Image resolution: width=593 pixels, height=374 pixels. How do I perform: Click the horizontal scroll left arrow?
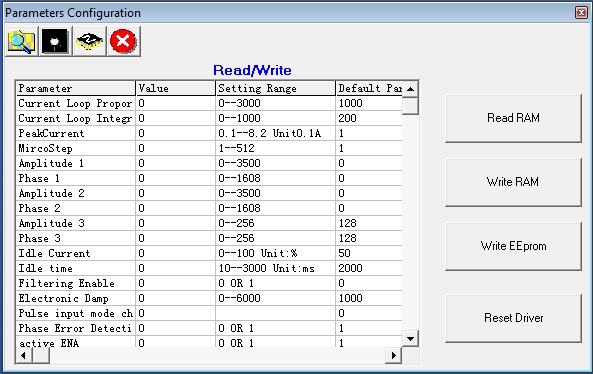coord(24,355)
